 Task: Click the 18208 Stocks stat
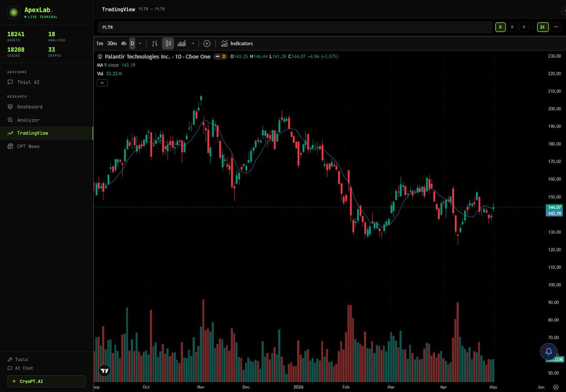coord(16,51)
